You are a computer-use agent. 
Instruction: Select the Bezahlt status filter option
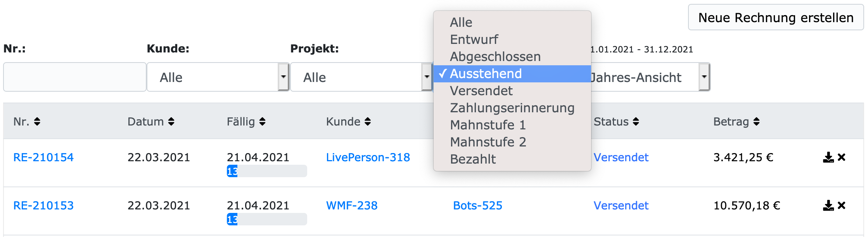click(472, 159)
